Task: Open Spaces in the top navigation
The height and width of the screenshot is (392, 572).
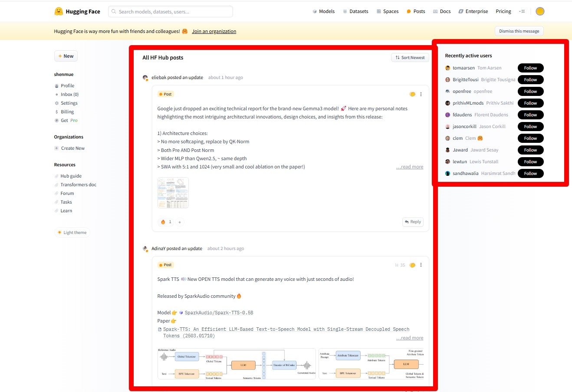Action: (x=388, y=11)
